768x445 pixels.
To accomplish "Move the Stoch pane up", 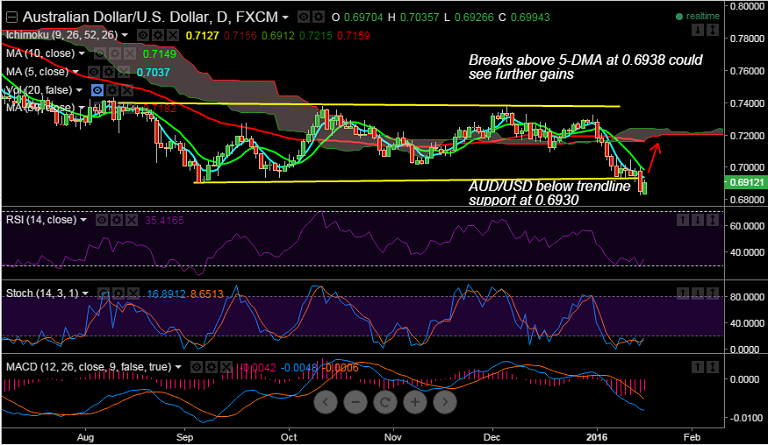I will click(x=683, y=293).
